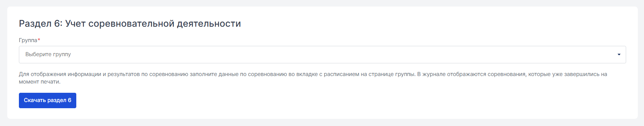
Task: Click the middle of the group select field
Action: [x=322, y=54]
